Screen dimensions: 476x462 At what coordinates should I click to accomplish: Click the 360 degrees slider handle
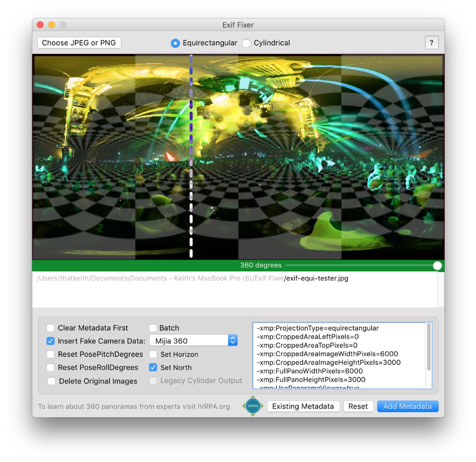click(437, 265)
